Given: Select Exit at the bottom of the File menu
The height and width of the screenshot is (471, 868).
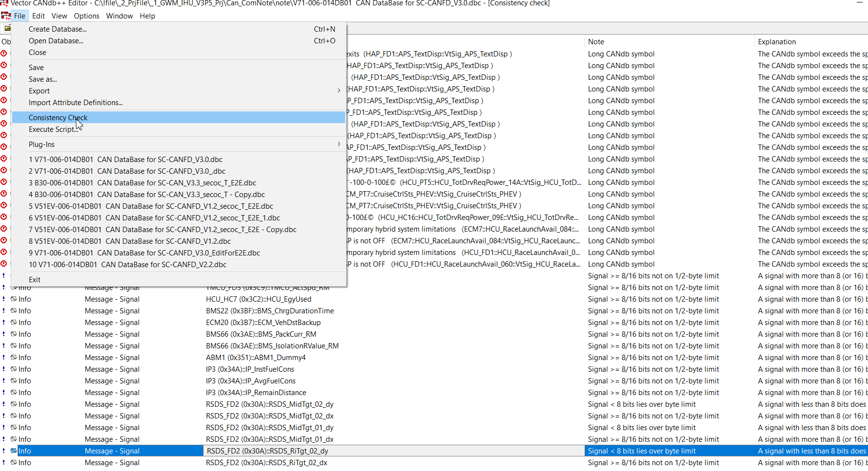Looking at the screenshot, I should click(x=34, y=279).
